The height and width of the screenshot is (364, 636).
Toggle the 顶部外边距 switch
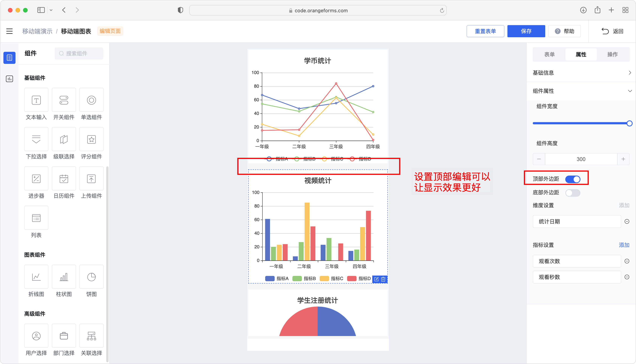point(573,179)
